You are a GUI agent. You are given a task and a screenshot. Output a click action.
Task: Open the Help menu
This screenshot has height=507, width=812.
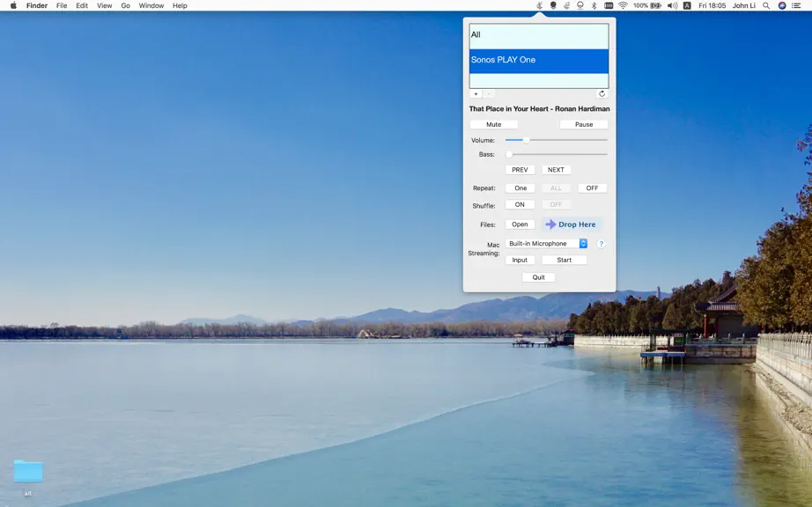coord(180,5)
